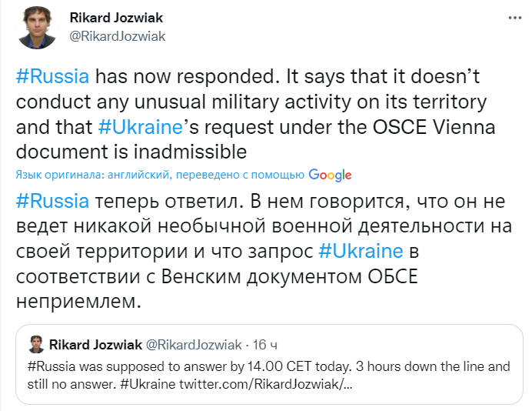
Task: Open the #Russia hashtag in the translated text
Action: click(x=52, y=201)
